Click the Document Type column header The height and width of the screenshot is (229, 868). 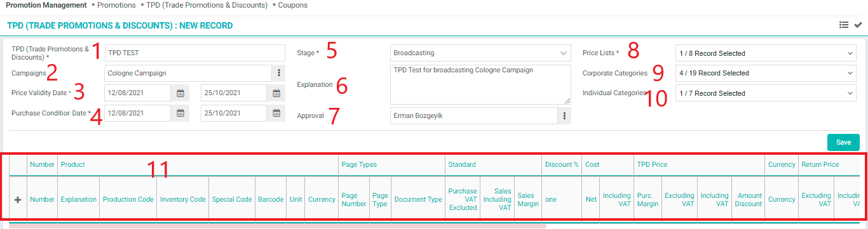(x=418, y=199)
